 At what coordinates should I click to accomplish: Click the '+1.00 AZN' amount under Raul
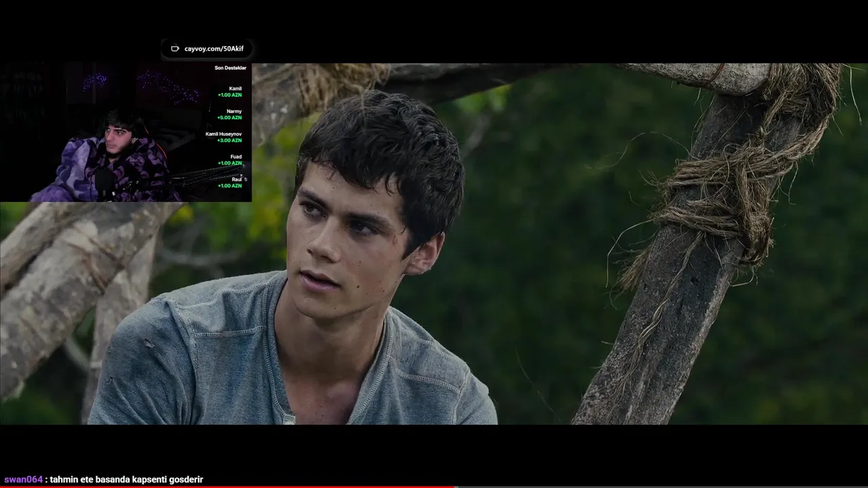229,186
